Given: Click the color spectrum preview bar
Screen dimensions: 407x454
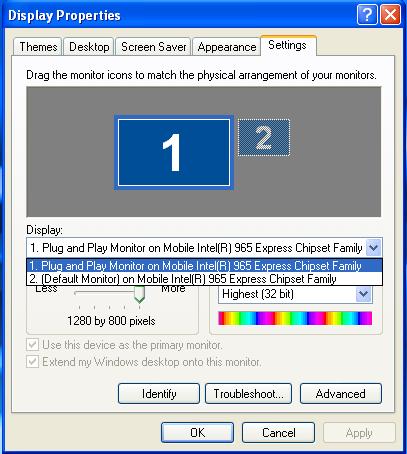Looking at the screenshot, I should [x=295, y=318].
